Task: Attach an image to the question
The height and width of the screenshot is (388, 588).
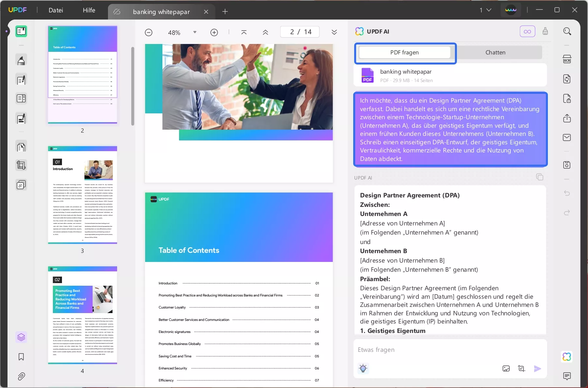Action: 506,368
